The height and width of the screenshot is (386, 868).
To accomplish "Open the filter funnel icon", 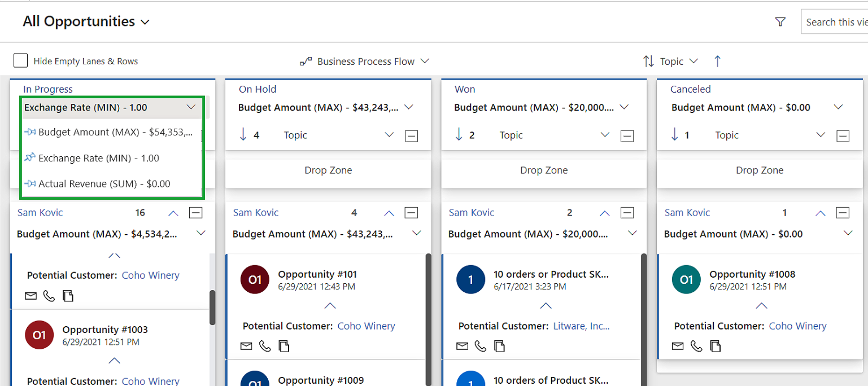I will tap(780, 22).
